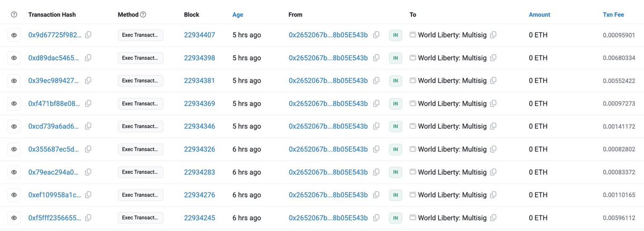Copy hash 0xf471bf88e08 to clipboard
644x231 pixels.
[88, 103]
